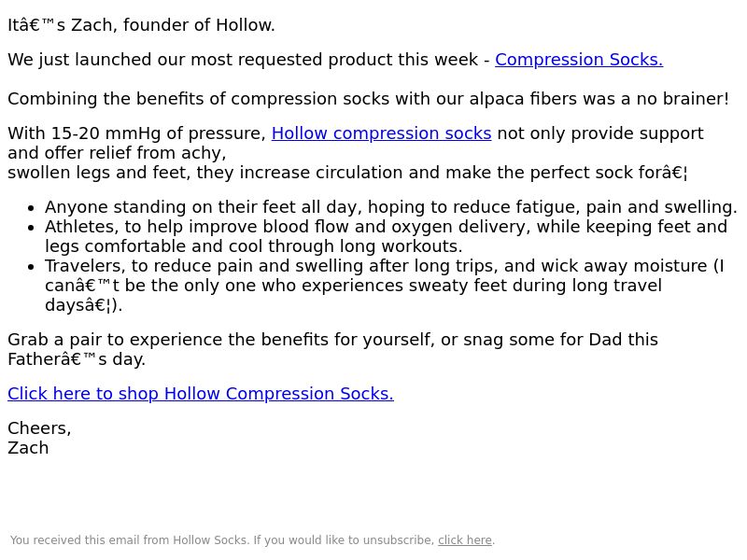
Task: Click the Zach signature at the bottom
Action: 28,448
